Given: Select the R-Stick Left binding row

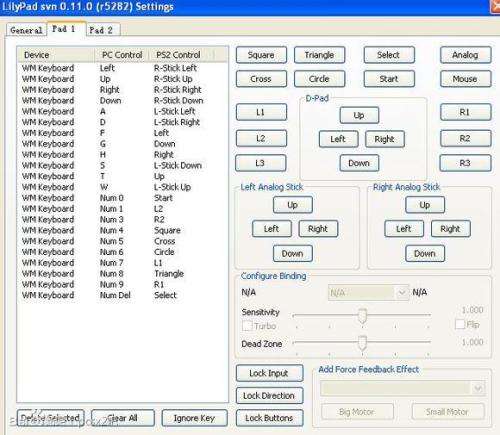Looking at the screenshot, I should (123, 68).
